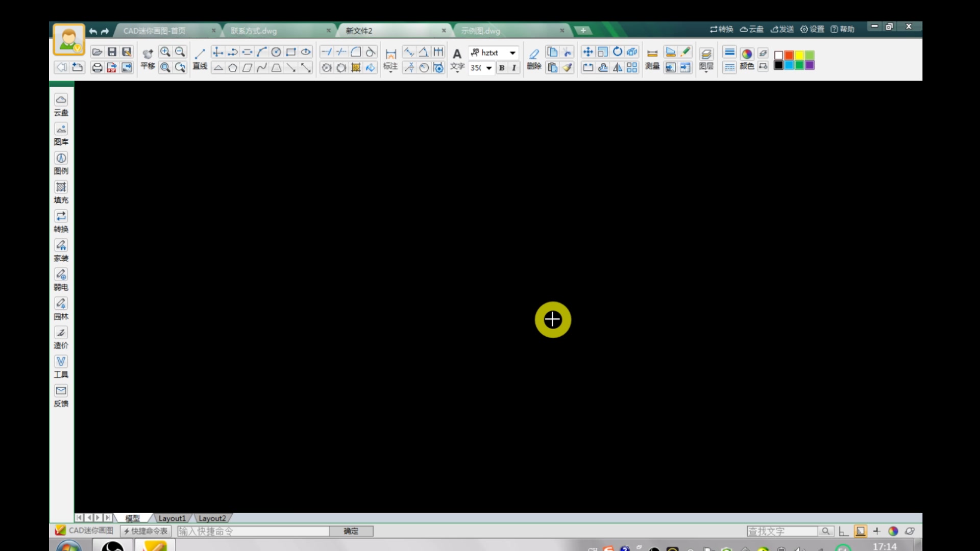This screenshot has width=980, height=551.
Task: Select the 模型 model tab
Action: pos(133,518)
